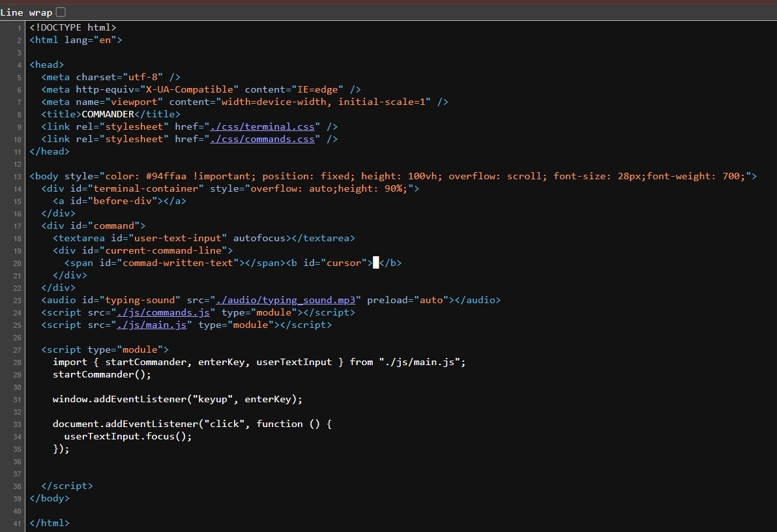Viewport: 777px width, 532px height.
Task: Follow the ./audio/typing_sound.mp3 link
Action: click(x=286, y=300)
